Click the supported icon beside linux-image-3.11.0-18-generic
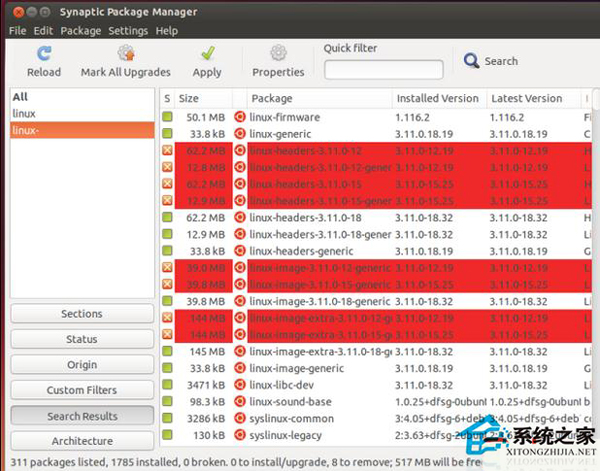The image size is (600, 471). (x=240, y=301)
